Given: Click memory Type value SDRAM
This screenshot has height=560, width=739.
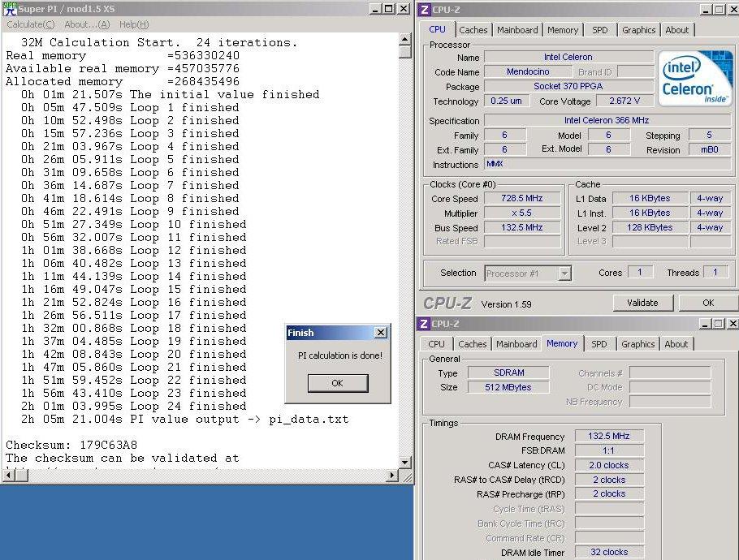Looking at the screenshot, I should pyautogui.click(x=508, y=373).
